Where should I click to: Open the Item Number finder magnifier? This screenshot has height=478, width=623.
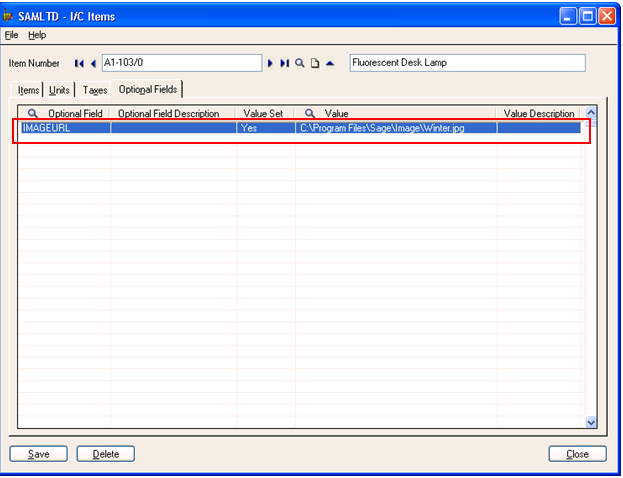(x=300, y=63)
